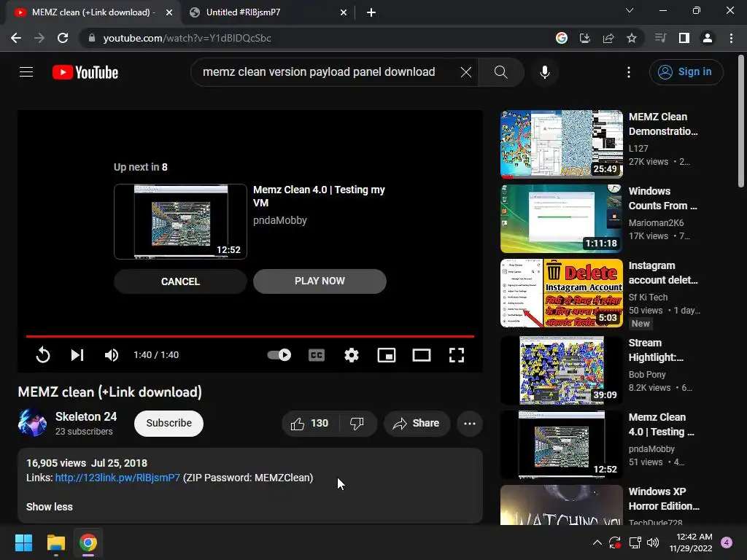Select the MEMZ clean YouTube tab
Viewport: 747px width, 560px height.
click(x=93, y=12)
